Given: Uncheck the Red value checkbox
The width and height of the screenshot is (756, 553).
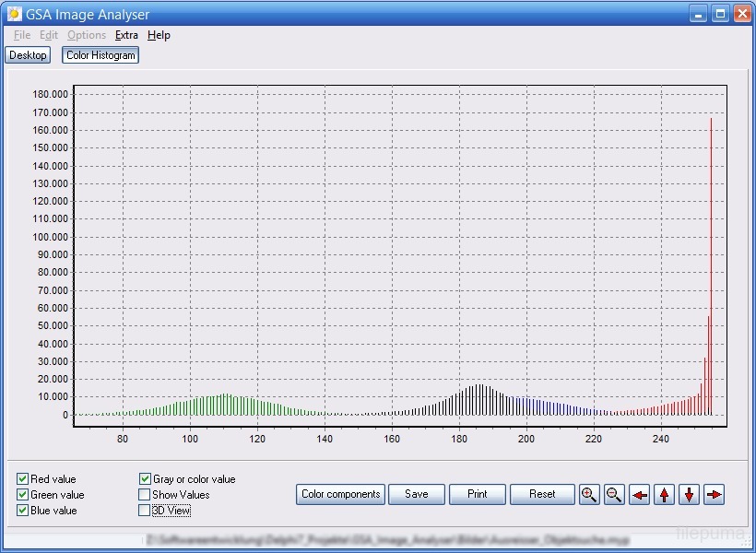Looking at the screenshot, I should [x=23, y=479].
